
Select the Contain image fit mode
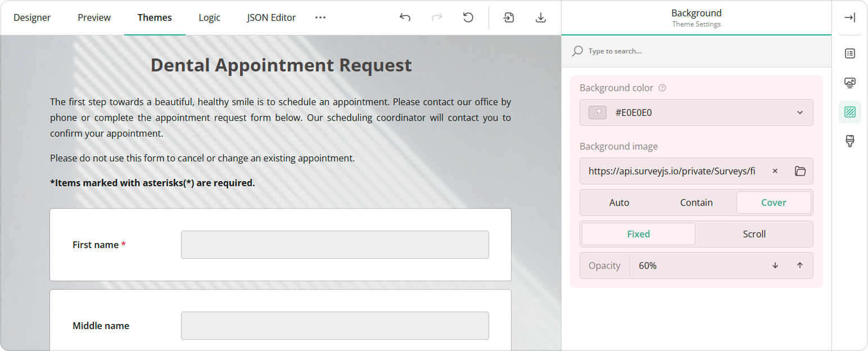[x=696, y=202]
